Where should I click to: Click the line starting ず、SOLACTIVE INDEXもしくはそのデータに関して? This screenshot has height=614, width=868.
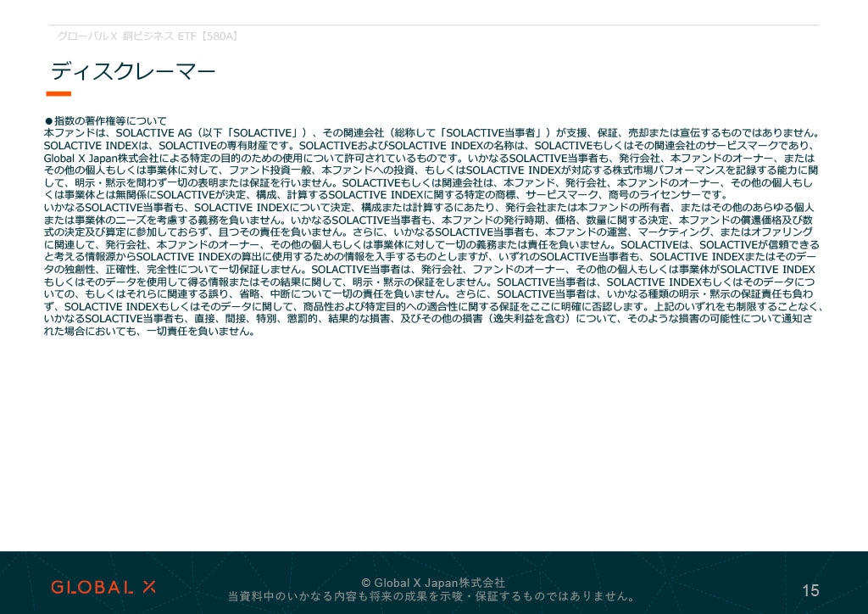coord(433,307)
